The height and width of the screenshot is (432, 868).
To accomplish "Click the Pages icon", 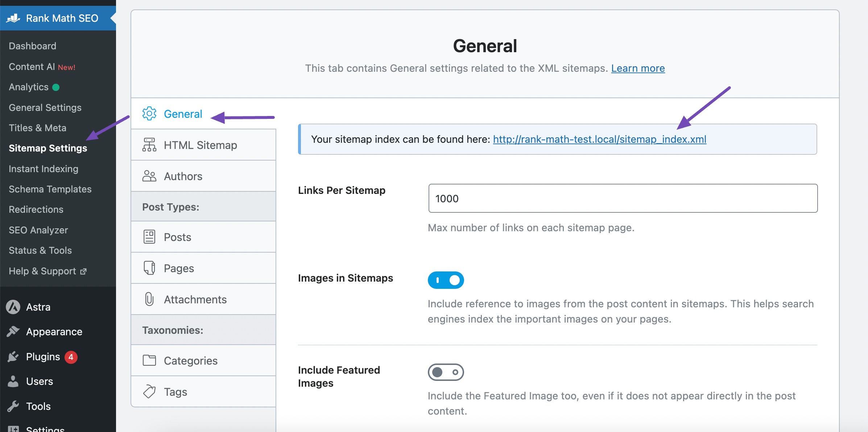I will pos(149,268).
